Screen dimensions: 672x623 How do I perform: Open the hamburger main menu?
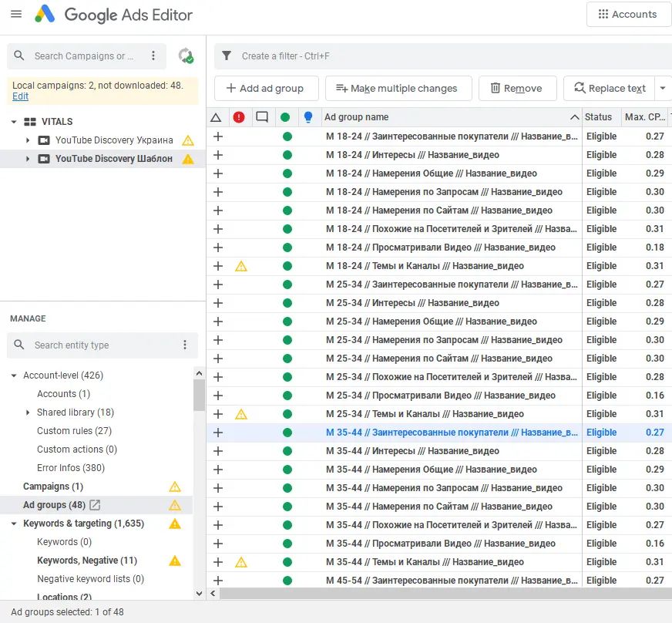pos(16,14)
